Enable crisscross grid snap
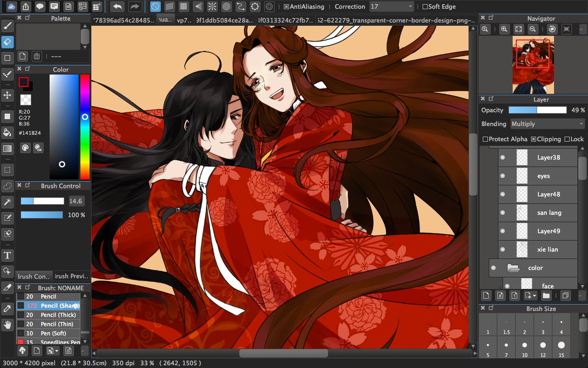Screen dimensions: 588x368 point(183,7)
